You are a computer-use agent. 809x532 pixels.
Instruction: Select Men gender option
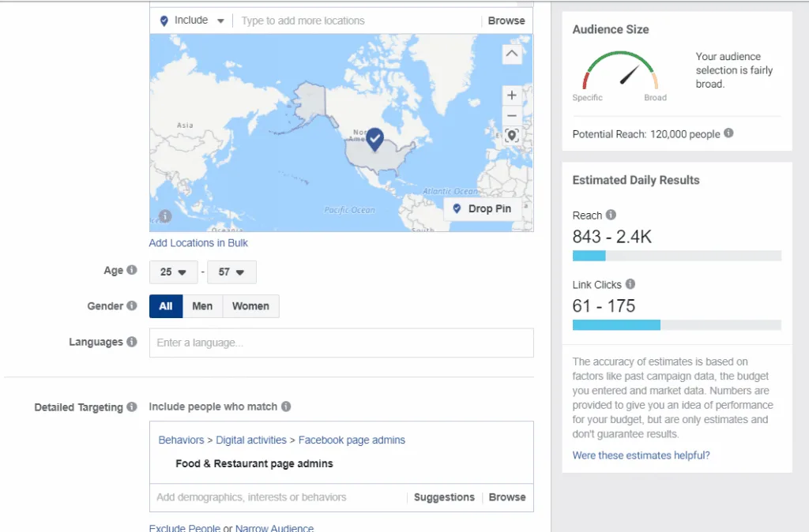(x=202, y=306)
